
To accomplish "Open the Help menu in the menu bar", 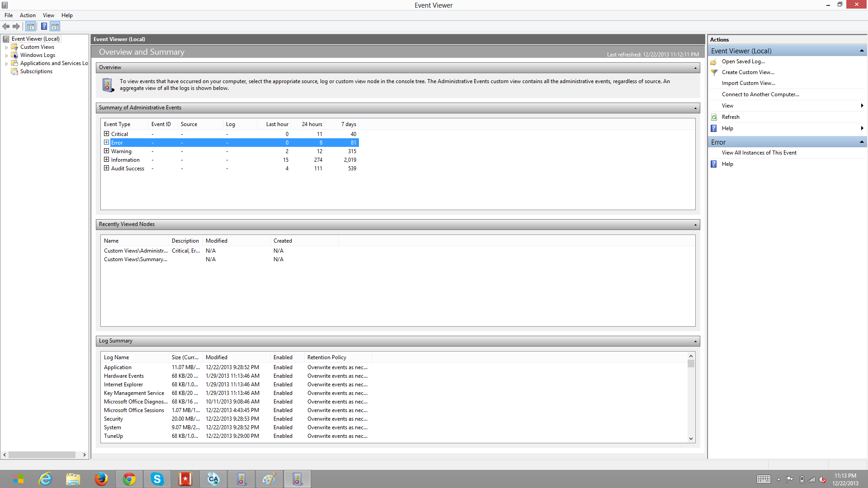I will click(x=67, y=15).
